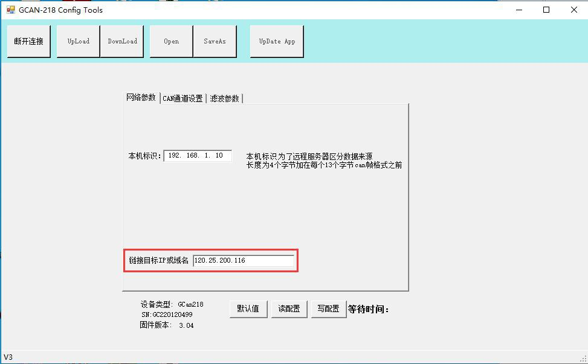Click first octet 192 of 本机标识 field
The height and width of the screenshot is (364, 588).
click(175, 156)
